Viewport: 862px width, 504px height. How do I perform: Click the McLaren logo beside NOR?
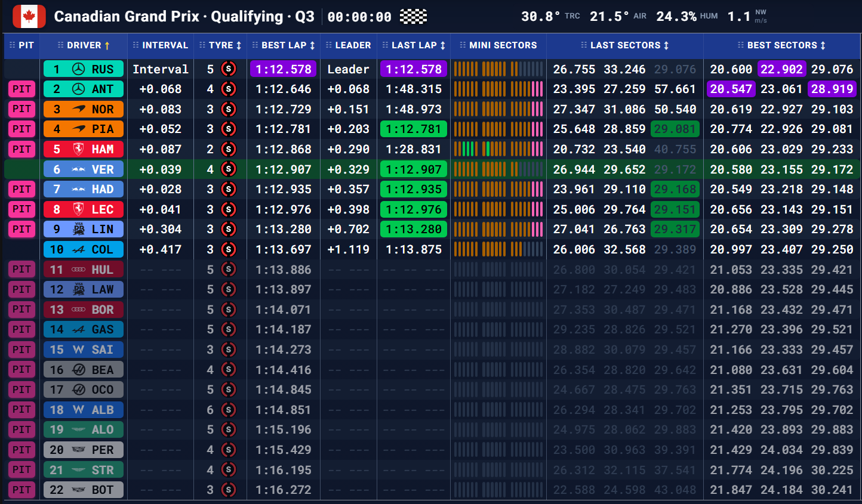[x=78, y=109]
